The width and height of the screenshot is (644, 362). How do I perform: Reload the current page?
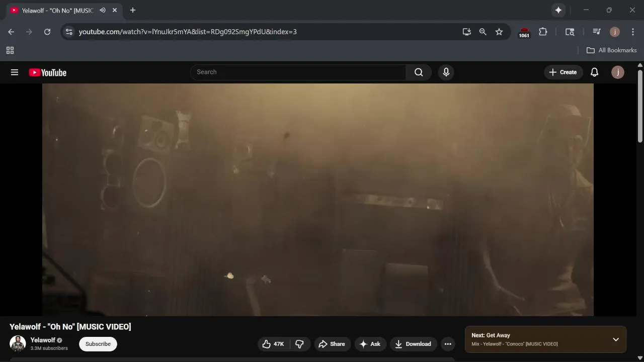pyautogui.click(x=47, y=32)
